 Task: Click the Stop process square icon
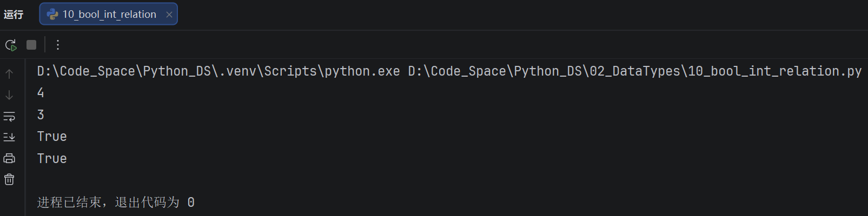(x=31, y=45)
